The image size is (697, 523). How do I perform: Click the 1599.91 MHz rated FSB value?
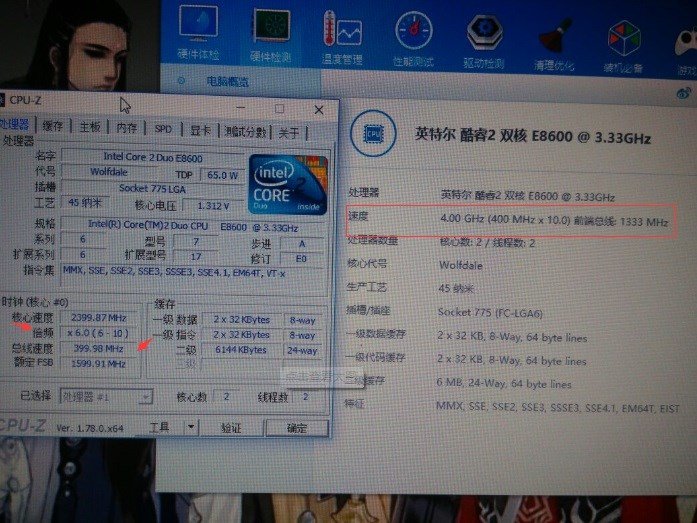tap(98, 363)
